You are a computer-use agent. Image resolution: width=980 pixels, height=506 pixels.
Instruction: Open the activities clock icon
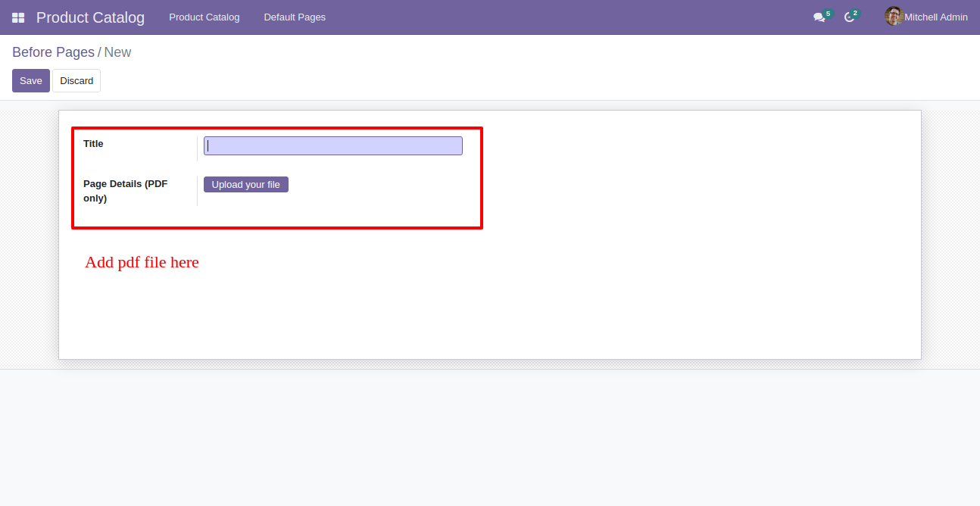pos(849,17)
